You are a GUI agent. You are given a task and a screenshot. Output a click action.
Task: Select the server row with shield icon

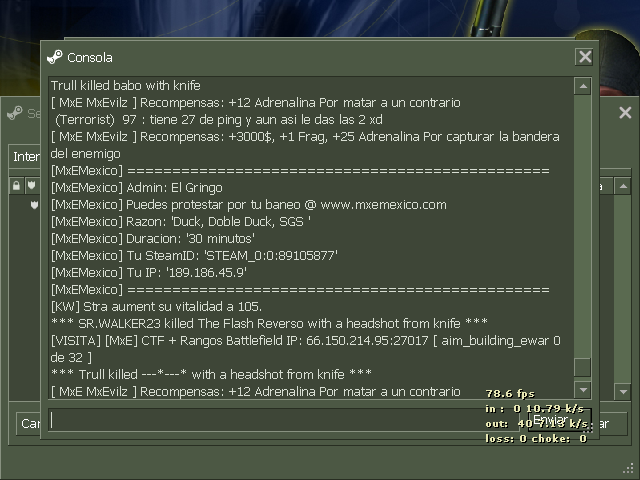25,205
